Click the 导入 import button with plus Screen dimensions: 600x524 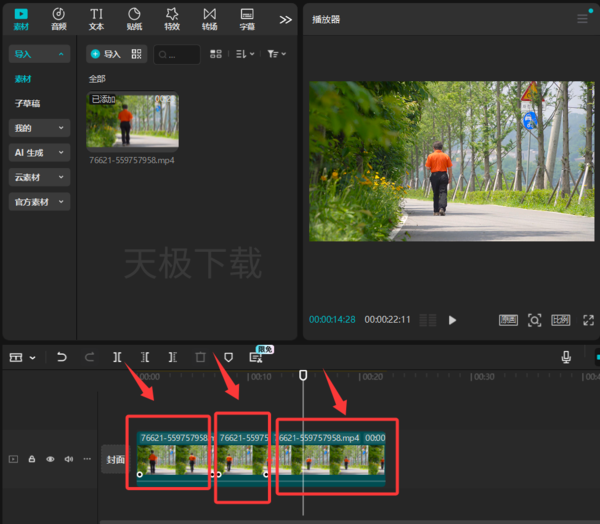(106, 54)
